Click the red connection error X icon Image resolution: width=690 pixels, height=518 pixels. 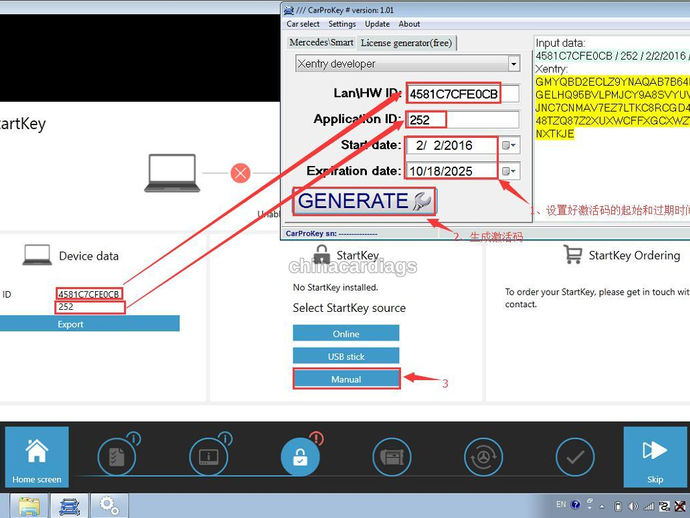click(240, 173)
